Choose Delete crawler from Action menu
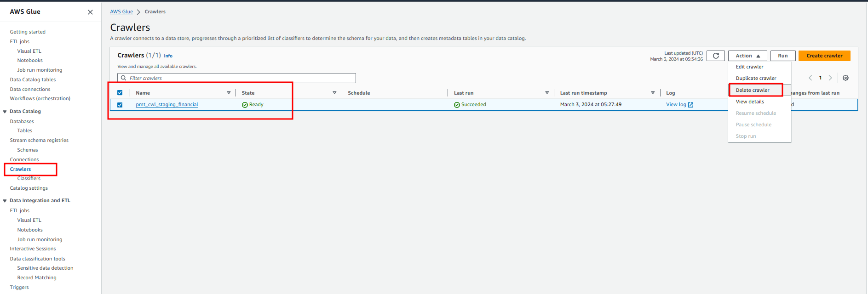868x294 pixels. [753, 90]
